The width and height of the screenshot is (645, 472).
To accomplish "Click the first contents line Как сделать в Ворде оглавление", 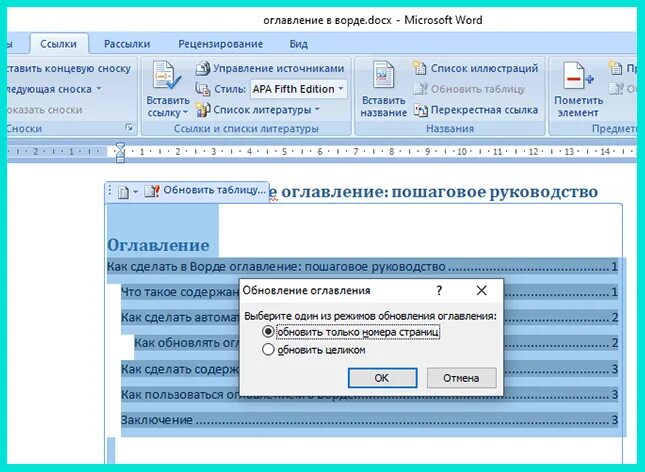I will (362, 267).
